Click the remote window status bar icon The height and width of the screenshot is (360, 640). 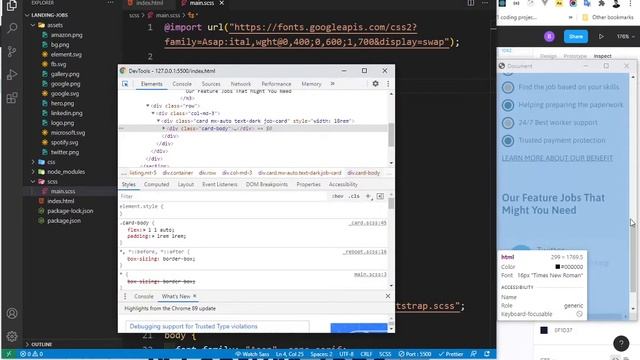[9, 354]
